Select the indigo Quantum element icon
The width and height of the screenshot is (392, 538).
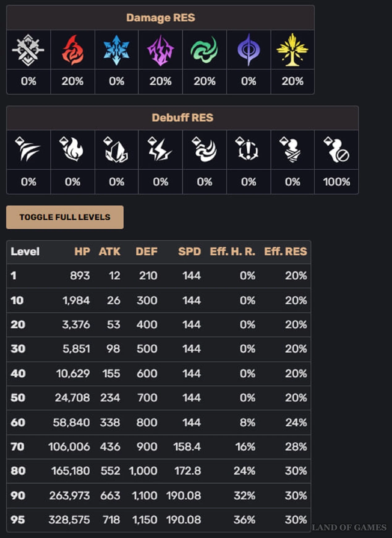[249, 50]
